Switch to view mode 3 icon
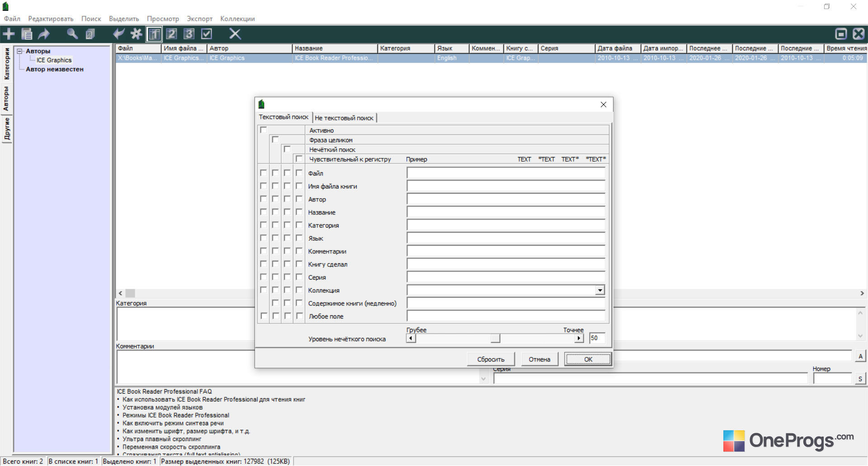The image size is (868, 466). pos(189,34)
